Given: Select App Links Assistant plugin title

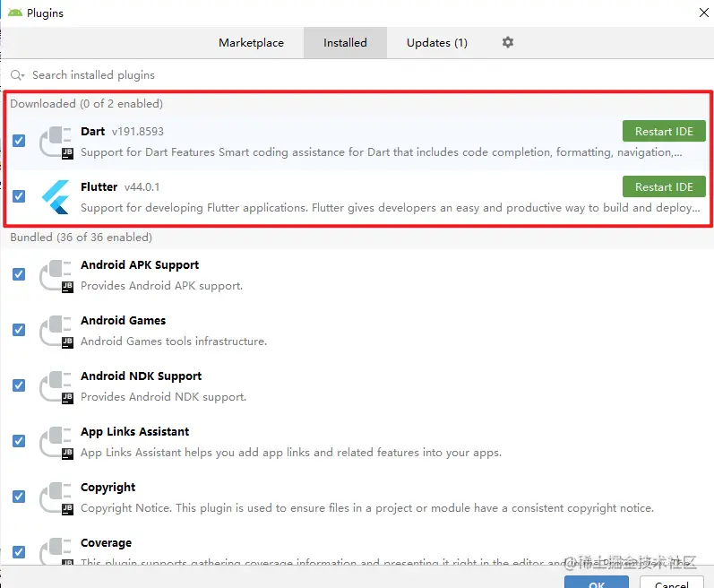Looking at the screenshot, I should [134, 432].
